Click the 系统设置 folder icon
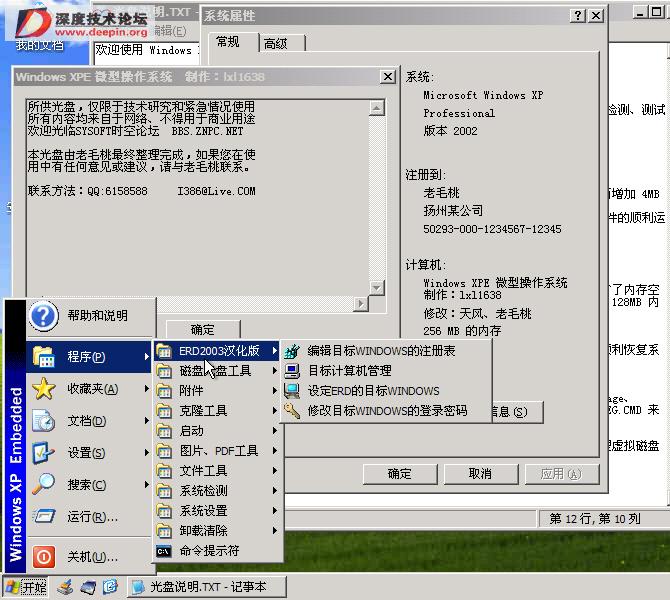The image size is (670, 600). coord(164,511)
